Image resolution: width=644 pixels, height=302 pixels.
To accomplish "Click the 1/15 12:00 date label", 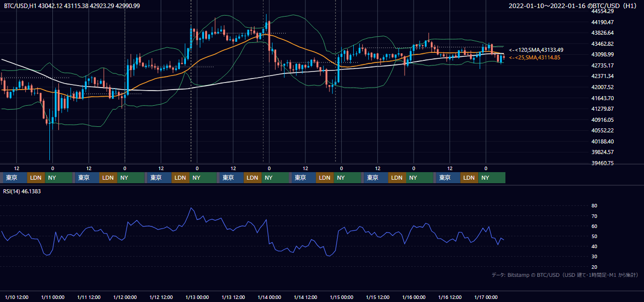I will coord(378,297).
